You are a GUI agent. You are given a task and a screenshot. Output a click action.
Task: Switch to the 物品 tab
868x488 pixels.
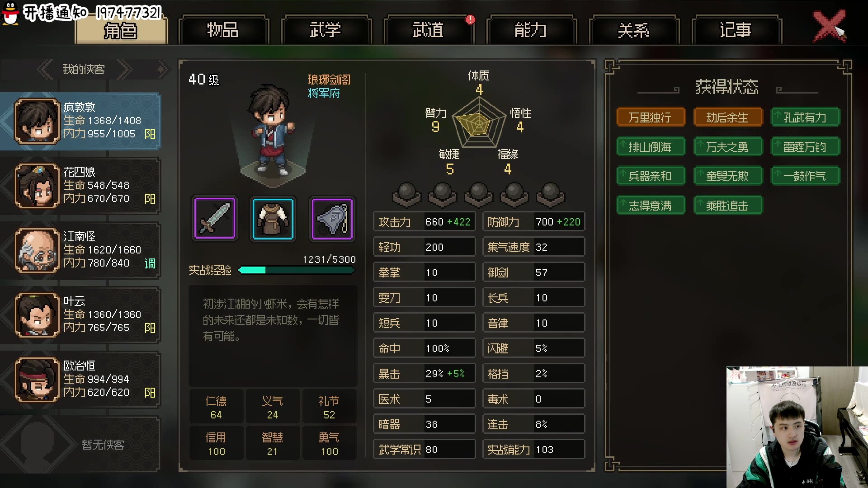point(223,30)
